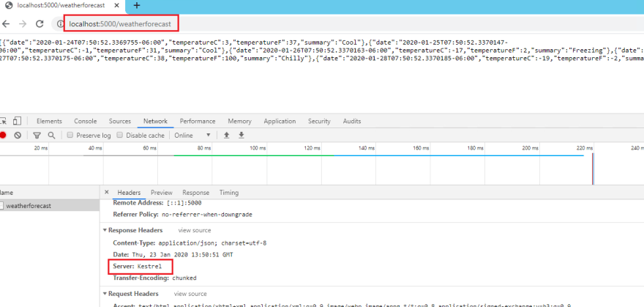Switch to the Console tab
This screenshot has width=644, height=307.
coord(85,121)
